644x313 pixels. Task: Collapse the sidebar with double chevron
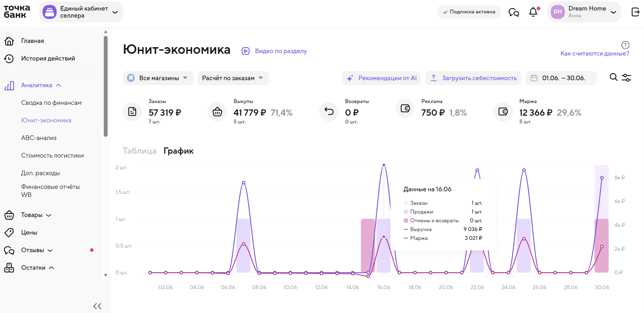(97, 306)
